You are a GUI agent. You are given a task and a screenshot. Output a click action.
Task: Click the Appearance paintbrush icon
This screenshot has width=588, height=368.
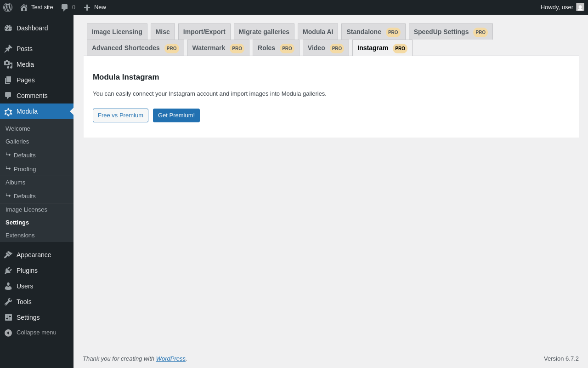pyautogui.click(x=8, y=255)
